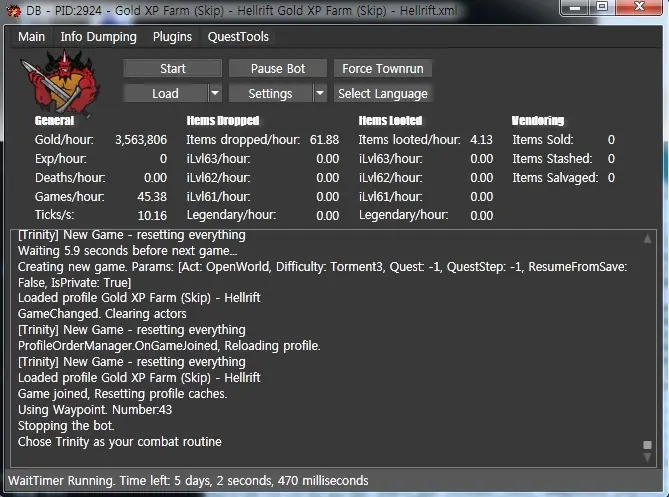The width and height of the screenshot is (669, 497).
Task: Open the Plugins menu
Action: [x=172, y=37]
